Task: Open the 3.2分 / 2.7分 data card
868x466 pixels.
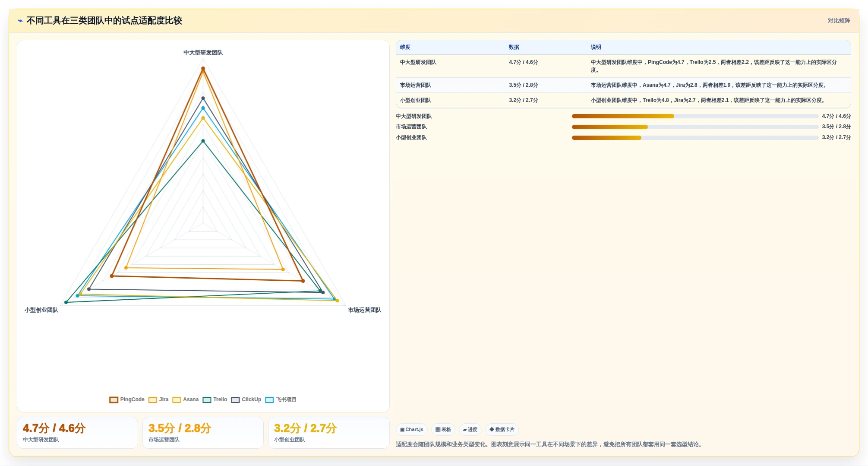Action: (328, 433)
